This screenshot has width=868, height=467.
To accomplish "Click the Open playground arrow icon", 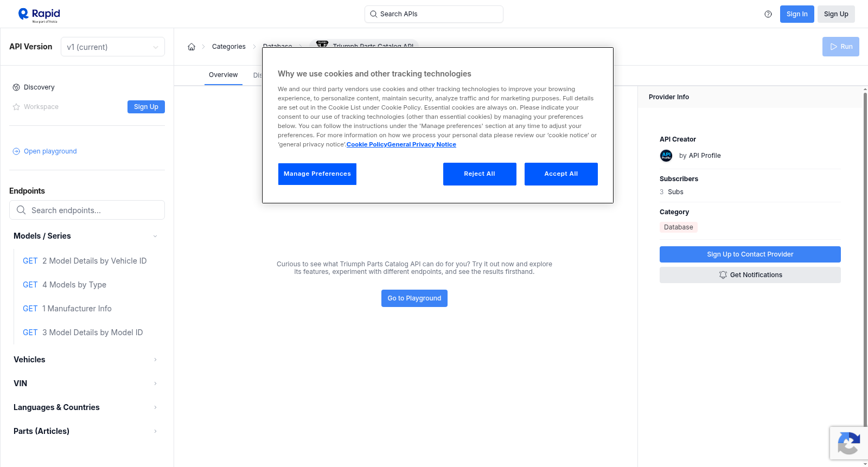I will pos(16,151).
